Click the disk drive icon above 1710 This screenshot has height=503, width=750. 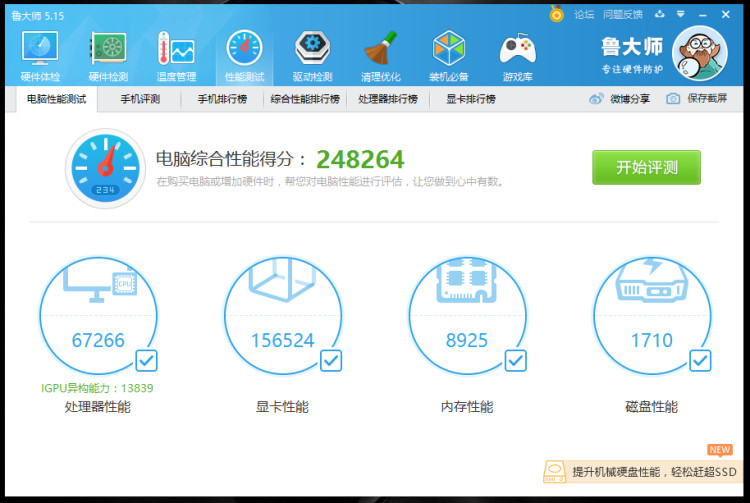[x=651, y=281]
